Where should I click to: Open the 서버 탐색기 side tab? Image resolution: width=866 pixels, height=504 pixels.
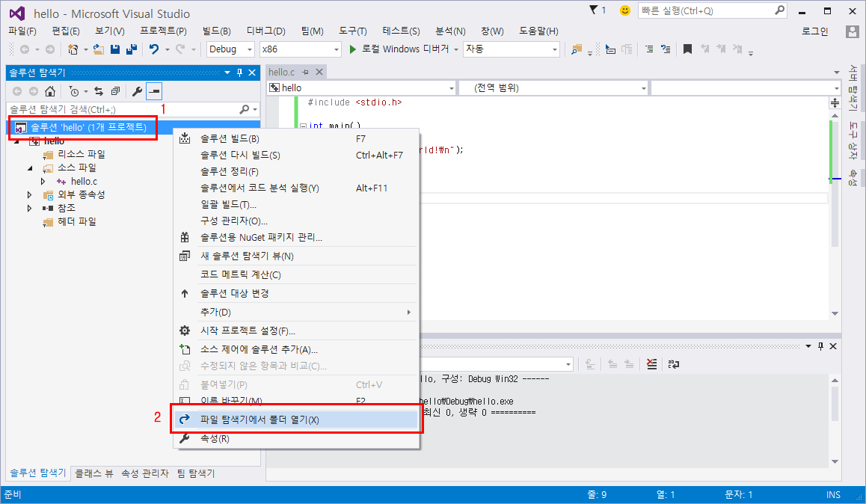tap(853, 87)
